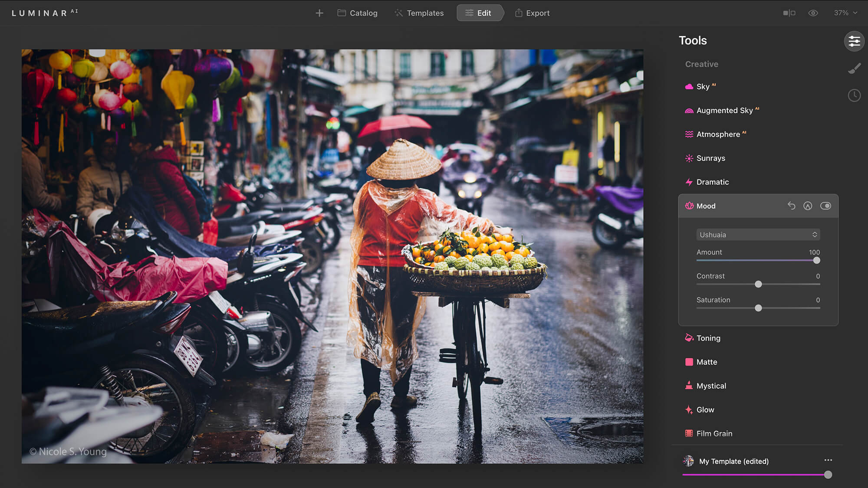
Task: Open the 37% zoom level dropdown
Action: coord(845,13)
